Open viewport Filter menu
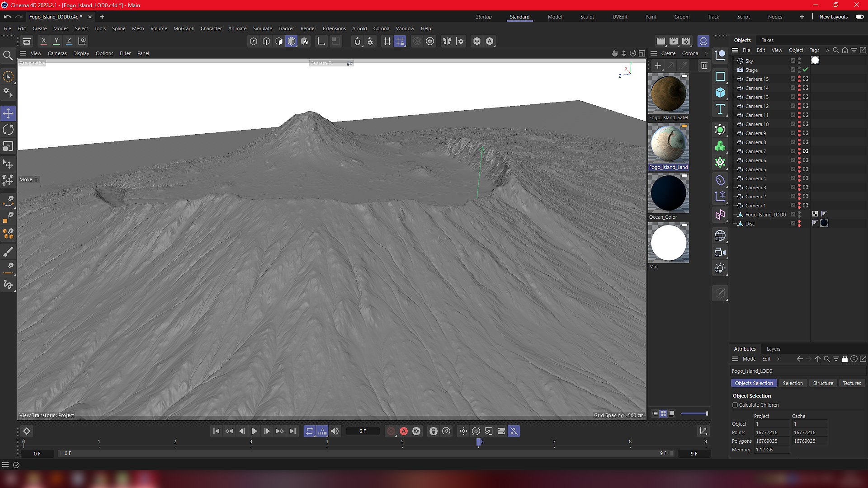868x488 pixels. click(x=125, y=53)
